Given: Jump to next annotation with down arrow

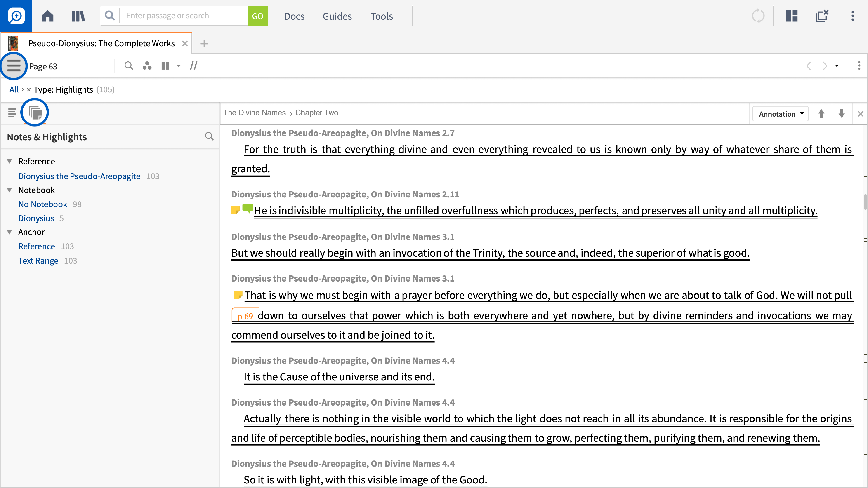Looking at the screenshot, I should click(841, 114).
